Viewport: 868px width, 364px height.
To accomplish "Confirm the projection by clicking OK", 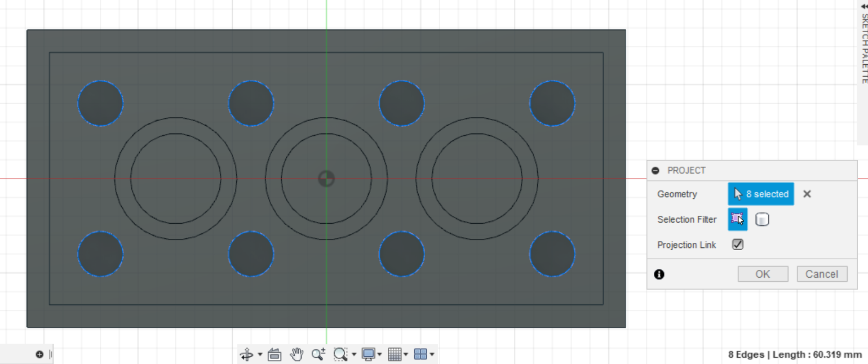I will (763, 274).
